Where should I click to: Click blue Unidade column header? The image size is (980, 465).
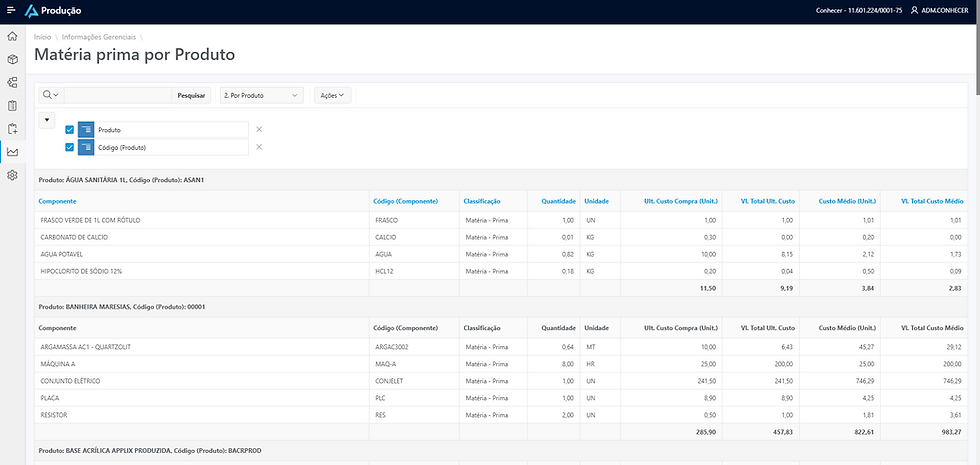tap(596, 201)
